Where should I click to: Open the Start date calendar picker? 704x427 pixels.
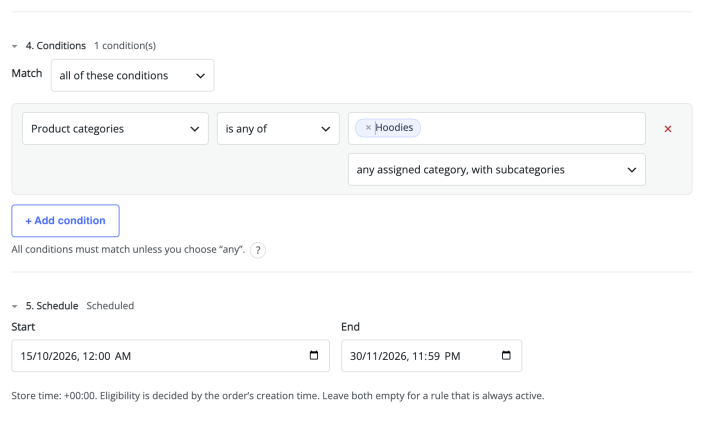(314, 355)
